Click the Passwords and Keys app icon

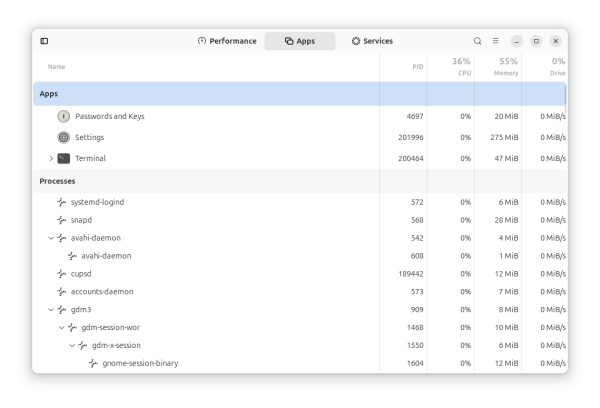pyautogui.click(x=64, y=116)
